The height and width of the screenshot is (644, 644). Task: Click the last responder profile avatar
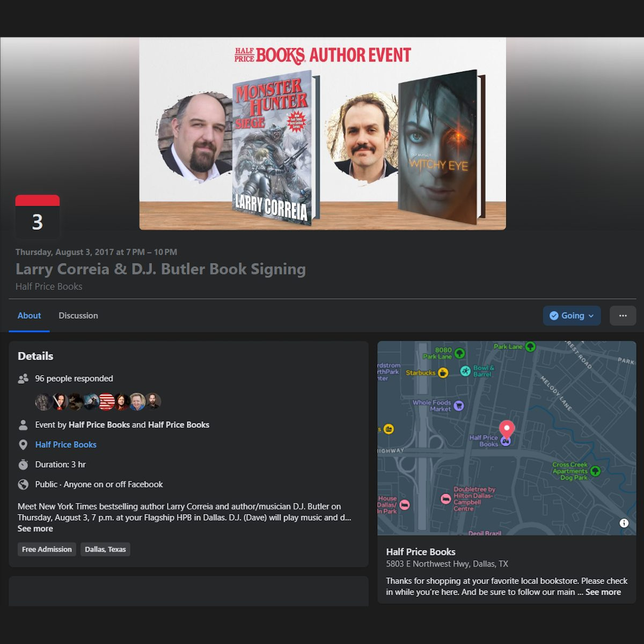pos(153,401)
